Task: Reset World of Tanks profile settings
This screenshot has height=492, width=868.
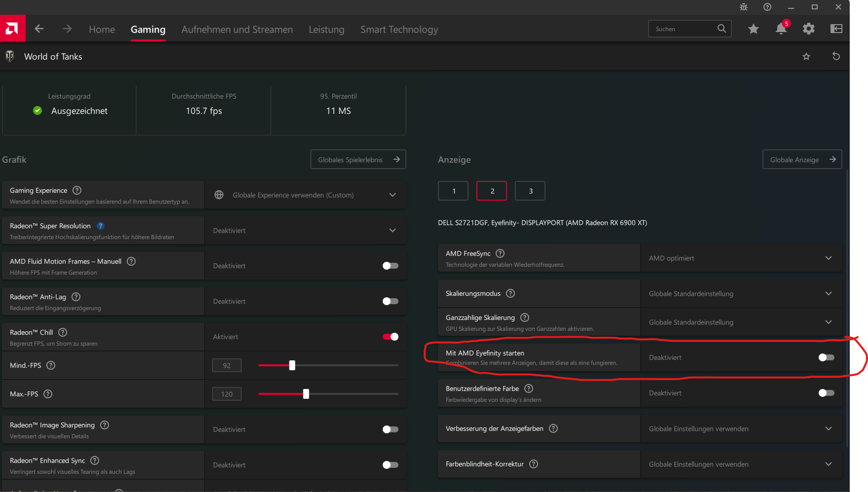Action: (x=836, y=56)
